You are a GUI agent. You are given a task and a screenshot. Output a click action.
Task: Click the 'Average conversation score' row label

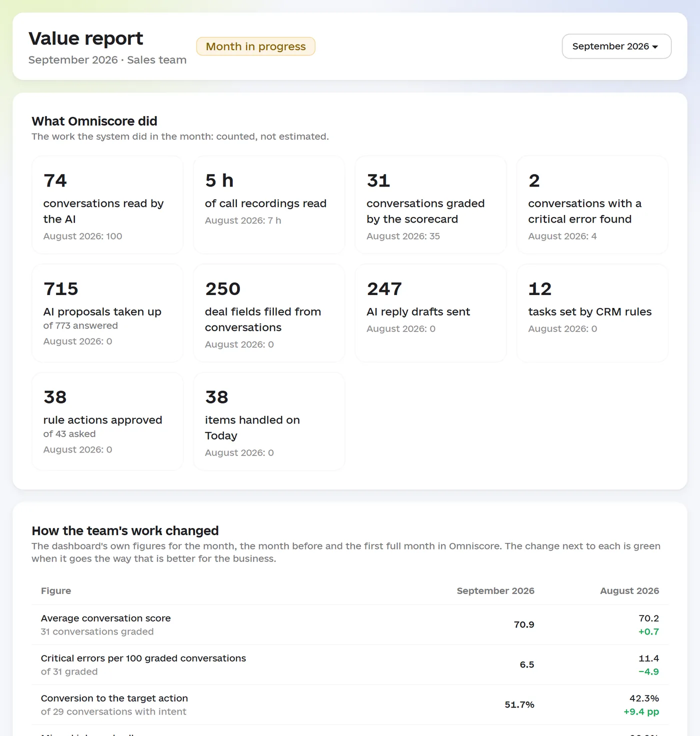(105, 618)
